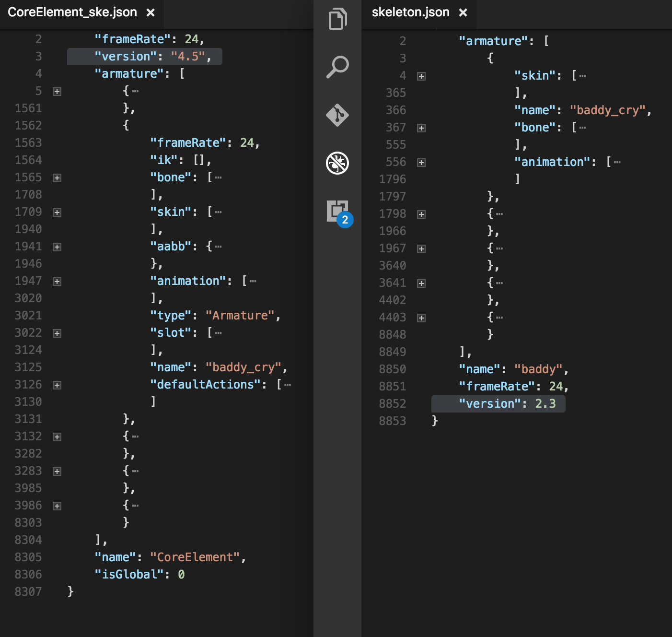Open the Source Control git icon

(x=337, y=115)
